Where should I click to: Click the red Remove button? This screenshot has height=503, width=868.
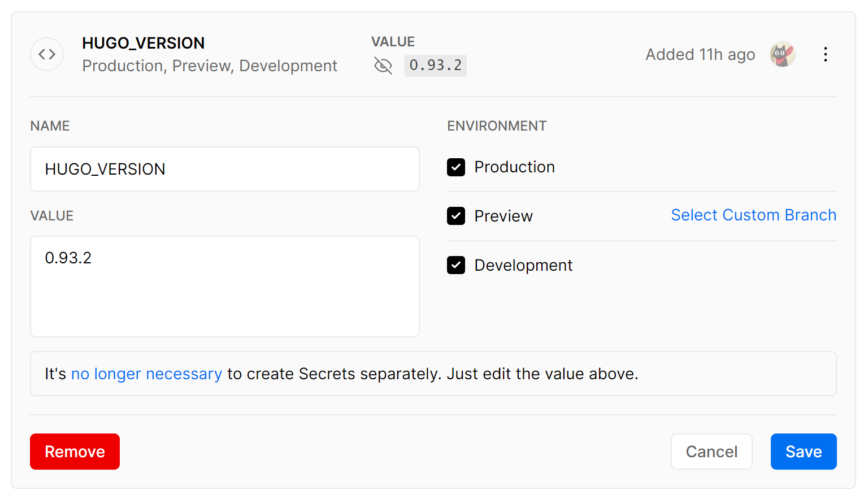click(75, 452)
